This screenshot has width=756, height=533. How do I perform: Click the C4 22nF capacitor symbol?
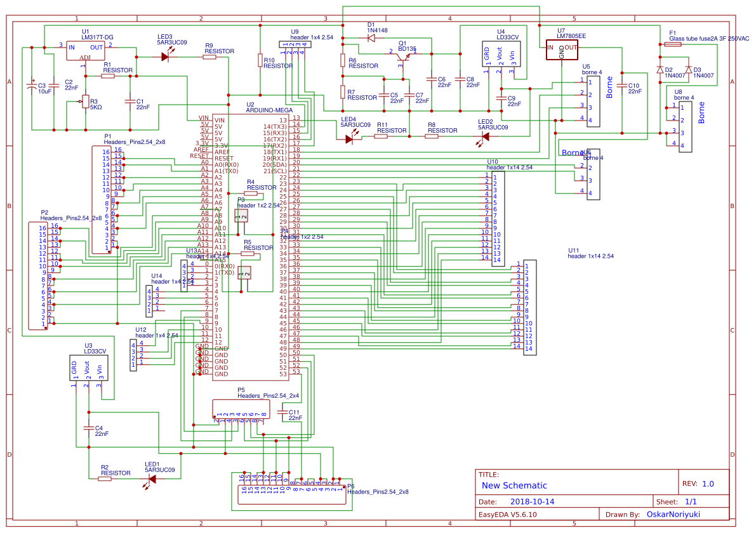(89, 428)
